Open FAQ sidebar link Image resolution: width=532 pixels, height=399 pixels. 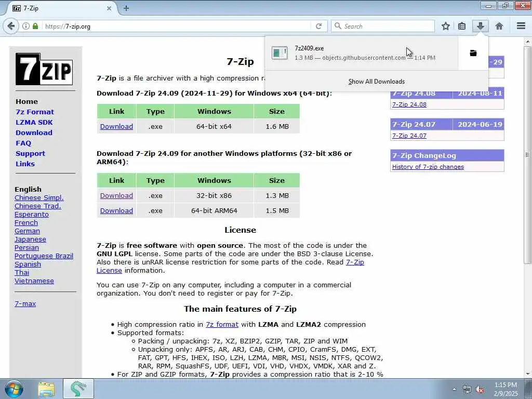point(23,143)
